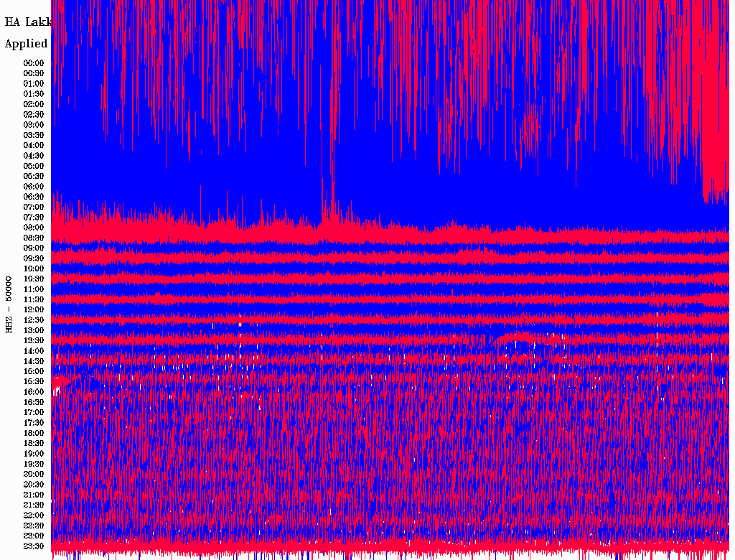
Task: Click the 21:30 time label
Action: tap(34, 505)
